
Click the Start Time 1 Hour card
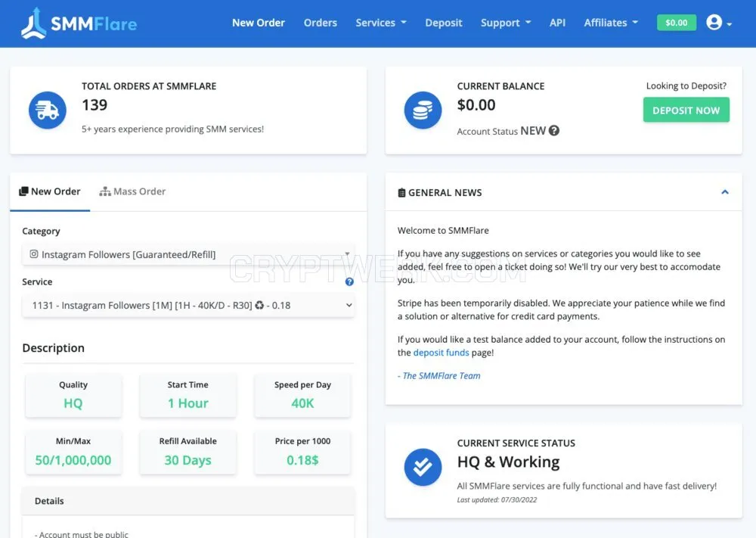click(188, 395)
